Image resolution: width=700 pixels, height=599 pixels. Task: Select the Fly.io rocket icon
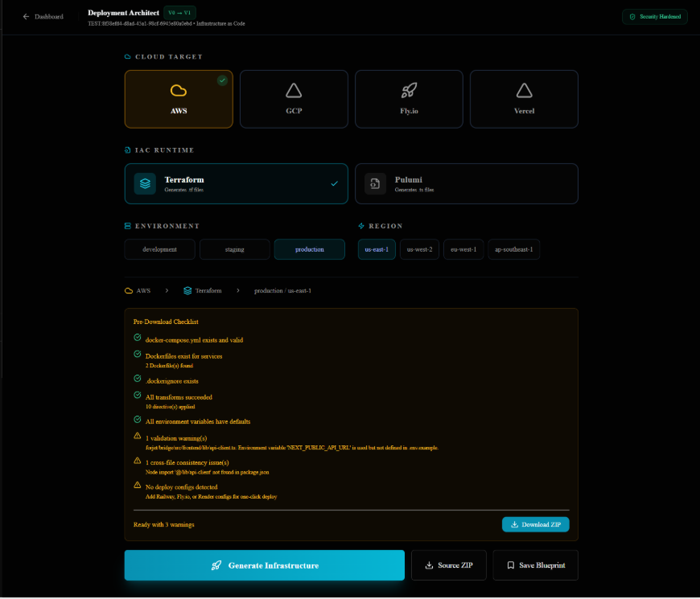click(409, 91)
